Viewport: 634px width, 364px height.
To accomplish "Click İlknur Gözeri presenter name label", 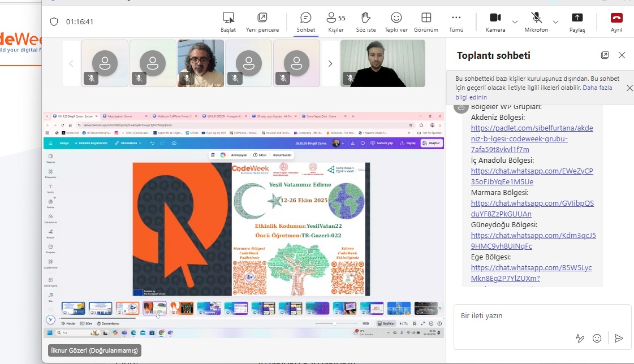I will point(94,350).
